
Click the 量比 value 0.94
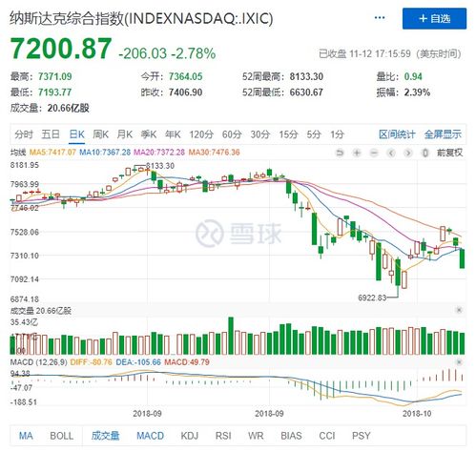click(x=413, y=76)
